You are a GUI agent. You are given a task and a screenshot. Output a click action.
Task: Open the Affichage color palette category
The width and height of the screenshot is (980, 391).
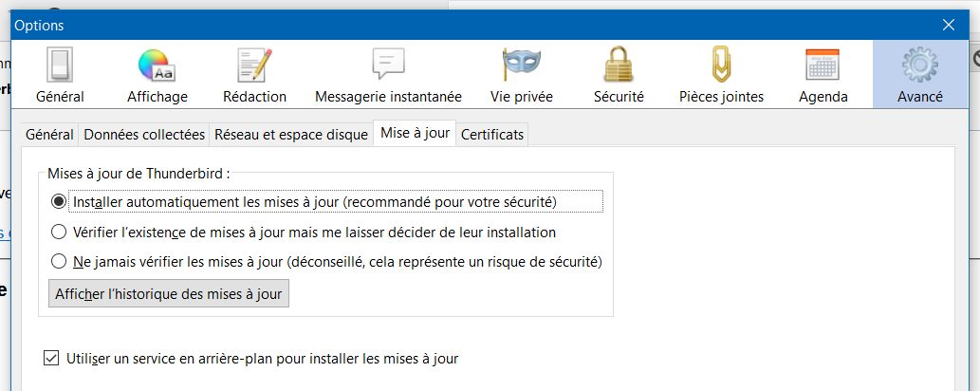tap(157, 75)
